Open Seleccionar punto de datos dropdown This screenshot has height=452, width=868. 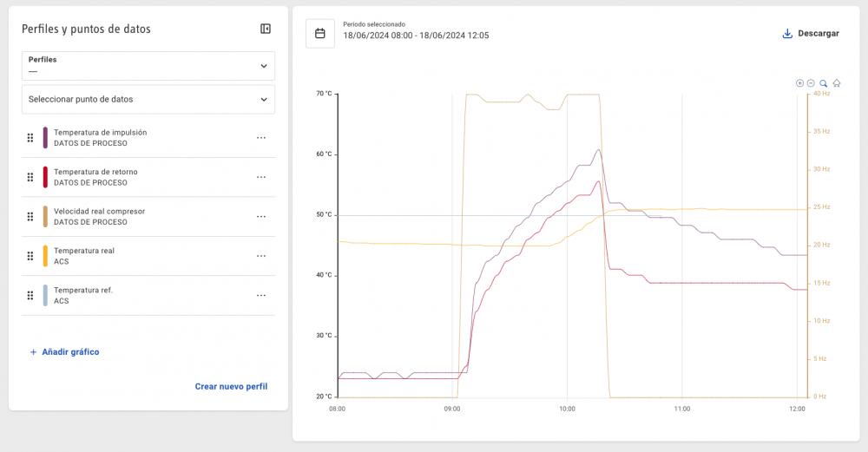tap(148, 100)
